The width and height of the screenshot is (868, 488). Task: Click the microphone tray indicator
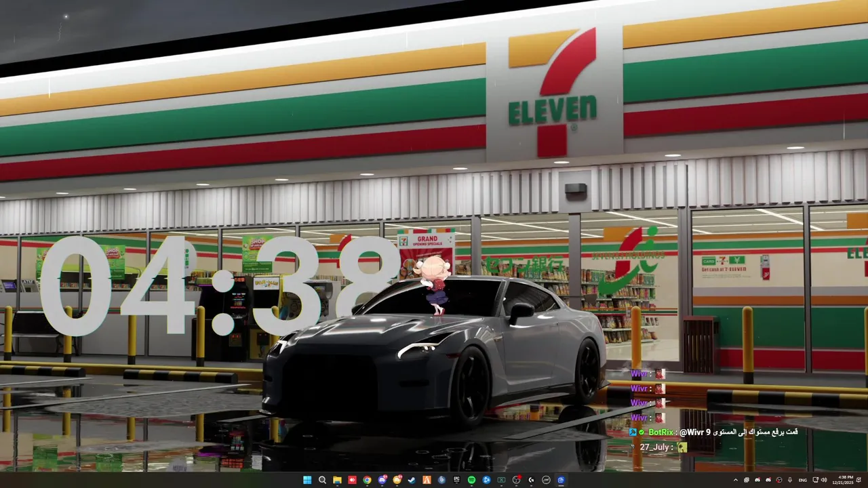coord(790,480)
